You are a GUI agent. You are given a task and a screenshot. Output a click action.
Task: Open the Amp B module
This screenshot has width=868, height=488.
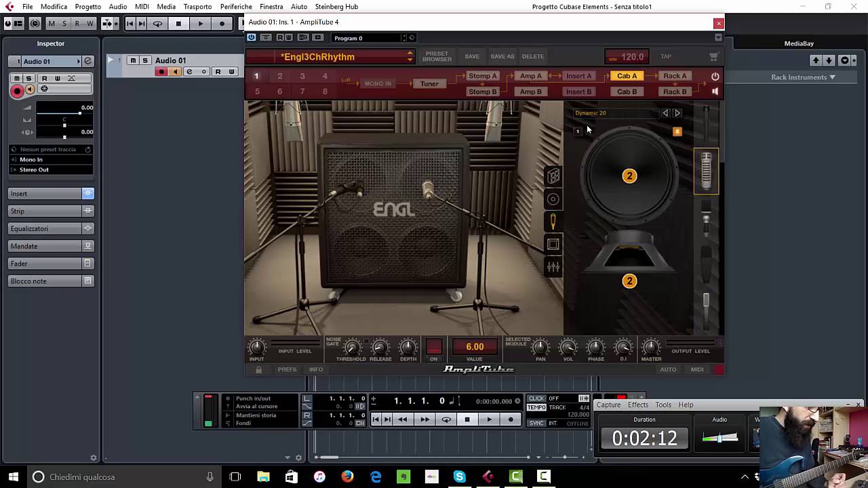point(531,91)
